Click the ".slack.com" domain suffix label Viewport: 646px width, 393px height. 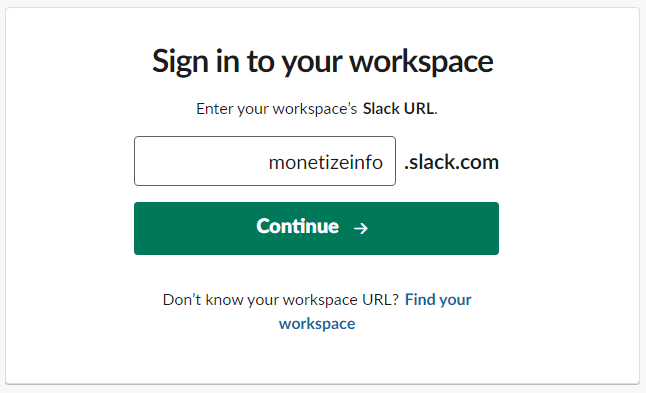click(x=452, y=162)
